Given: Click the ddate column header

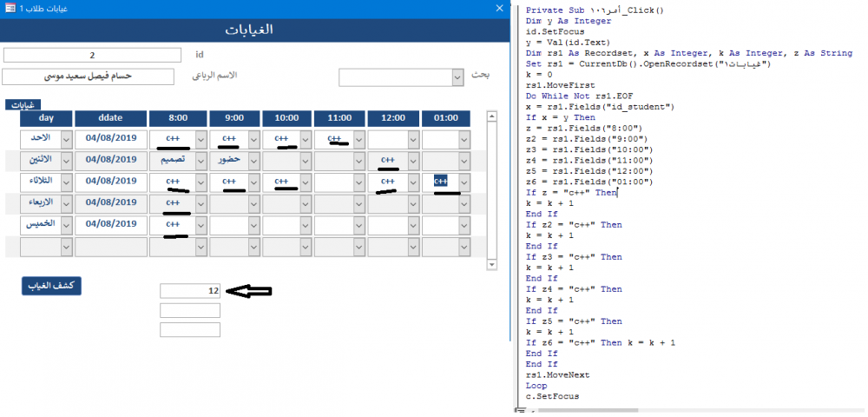Looking at the screenshot, I should [111, 118].
